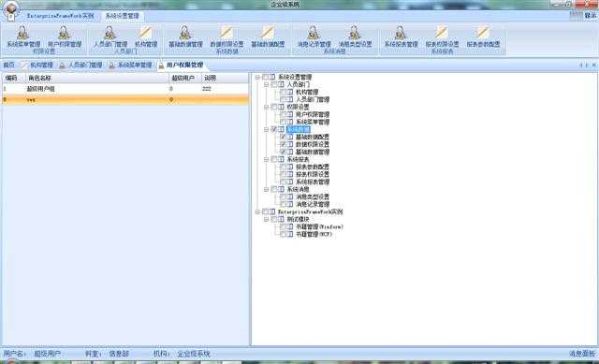Collapse the 系统报表 tree group
Image resolution: width=599 pixels, height=364 pixels.
tap(266, 159)
